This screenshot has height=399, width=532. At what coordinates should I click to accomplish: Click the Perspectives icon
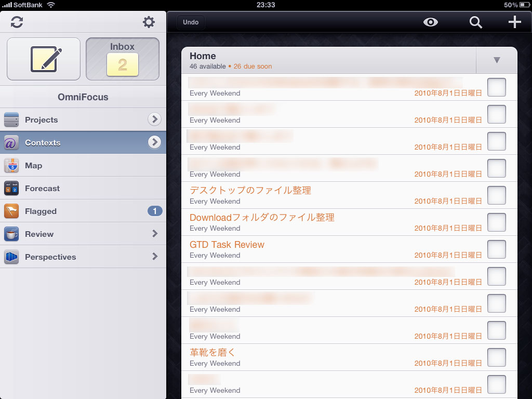tap(11, 257)
